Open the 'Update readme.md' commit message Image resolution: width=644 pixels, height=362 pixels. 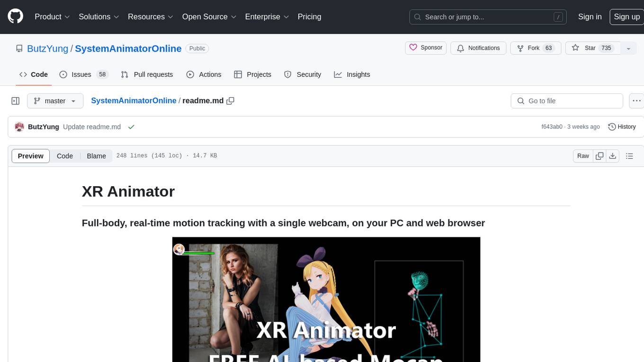(92, 127)
